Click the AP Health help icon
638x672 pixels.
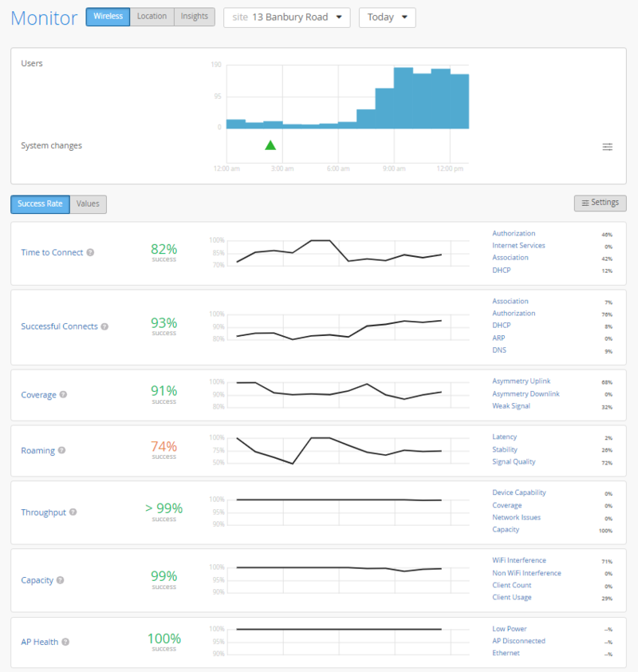click(x=65, y=642)
